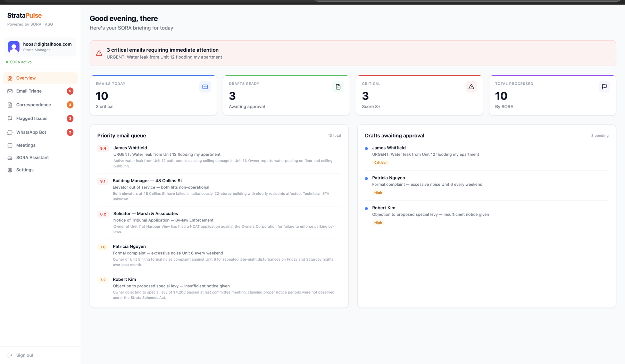Click the warning triangle on the Critical card
The image size is (625, 364).
click(x=471, y=87)
